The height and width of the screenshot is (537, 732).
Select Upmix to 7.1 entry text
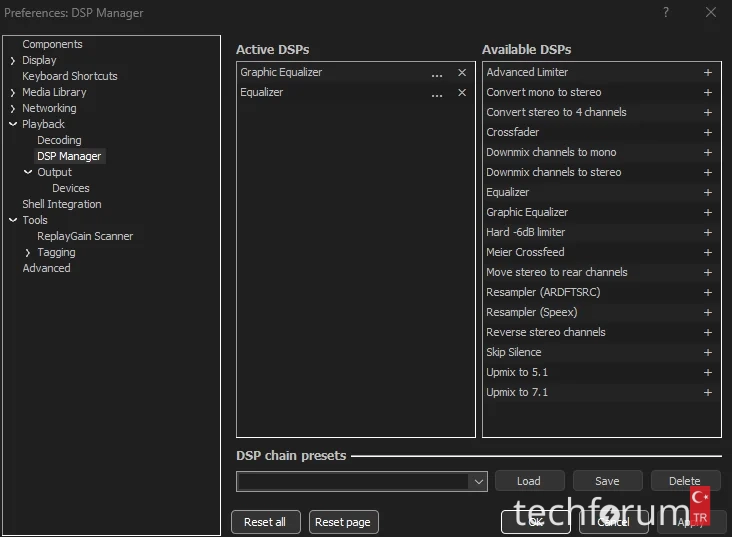(517, 392)
